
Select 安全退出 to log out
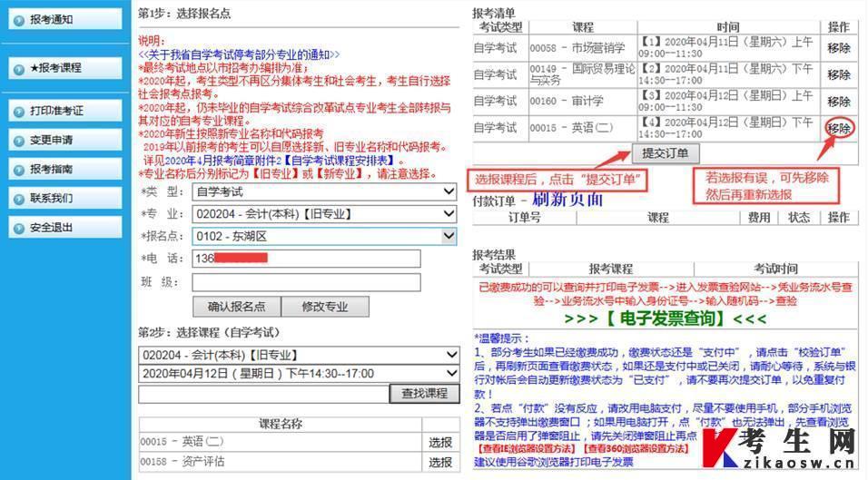coord(65,227)
